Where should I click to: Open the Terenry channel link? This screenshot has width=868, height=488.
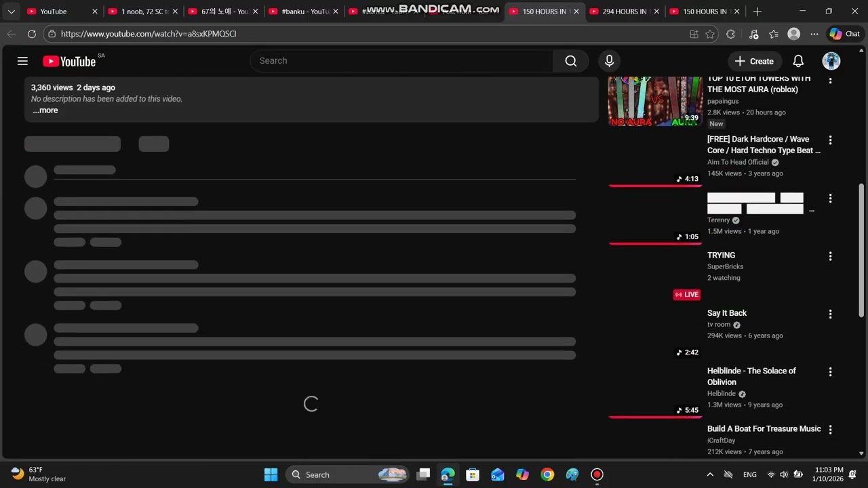[x=718, y=220]
